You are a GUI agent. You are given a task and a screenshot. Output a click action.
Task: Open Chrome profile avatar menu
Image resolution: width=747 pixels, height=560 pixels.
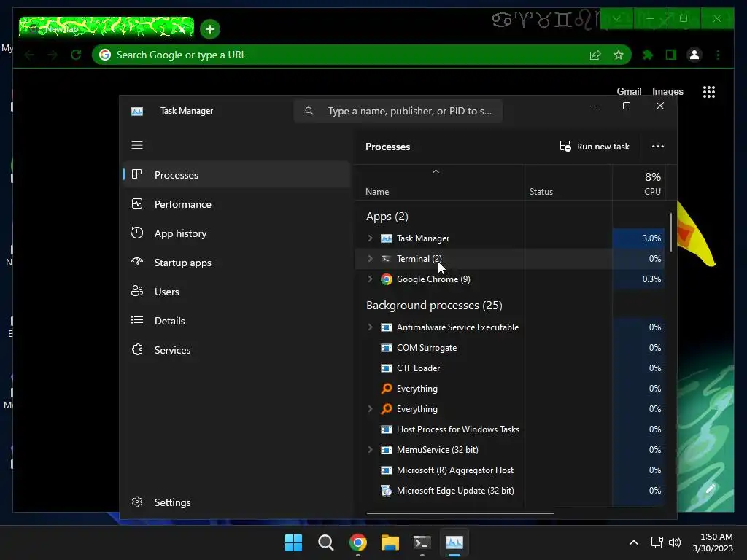coord(694,55)
